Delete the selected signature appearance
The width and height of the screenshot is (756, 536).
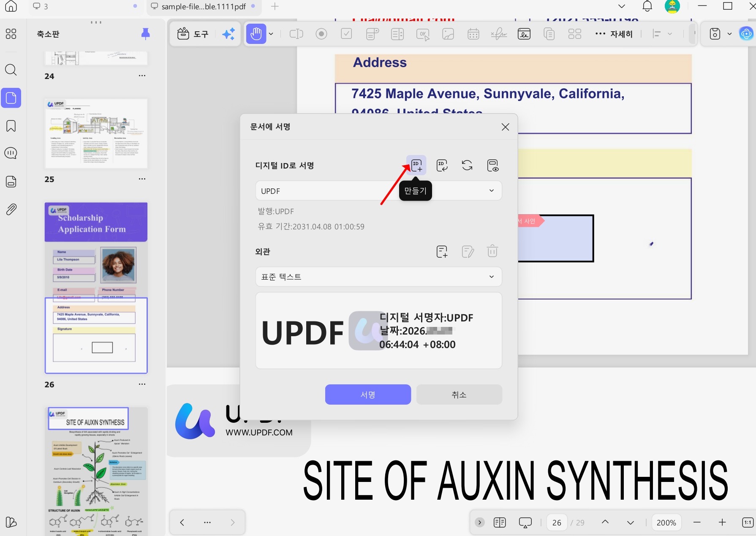pos(492,252)
